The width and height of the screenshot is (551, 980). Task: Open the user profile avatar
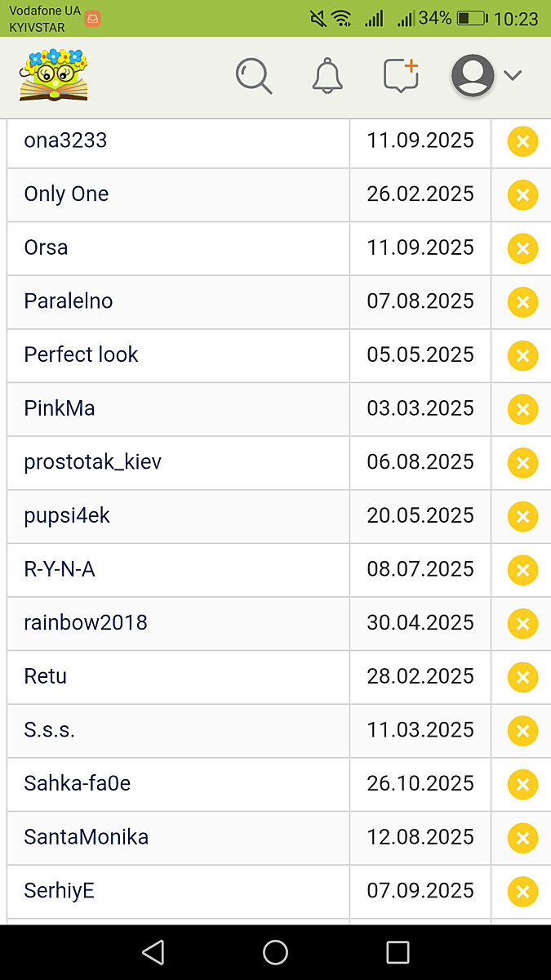(473, 76)
